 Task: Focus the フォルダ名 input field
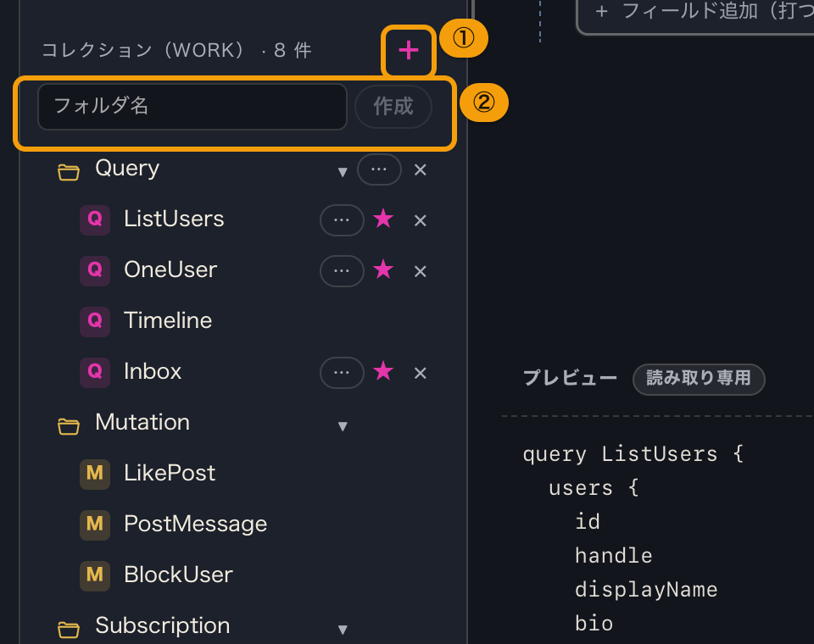click(192, 107)
